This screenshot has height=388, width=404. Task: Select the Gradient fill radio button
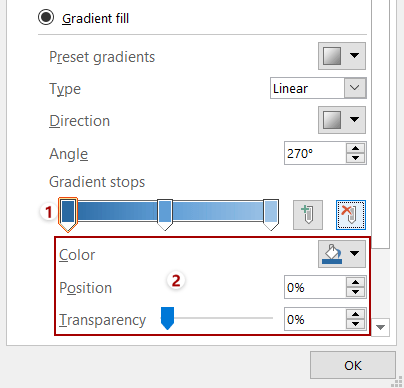pos(46,17)
